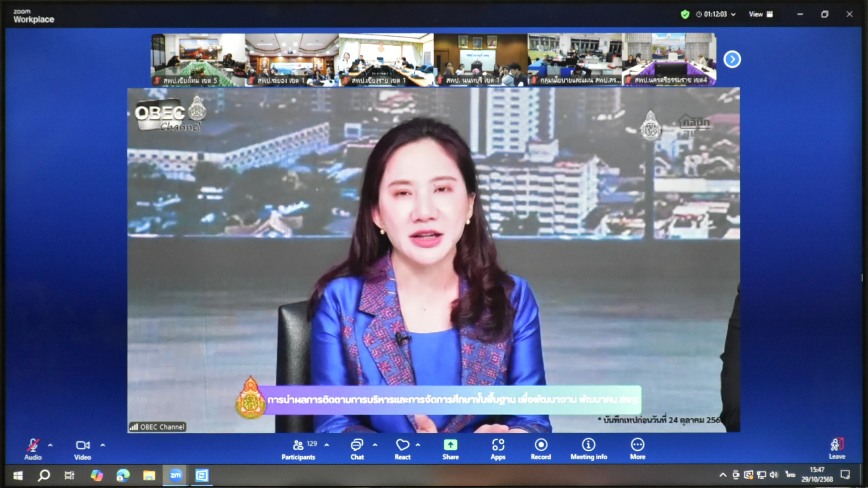Click the green encryption shield icon

pyautogui.click(x=685, y=14)
